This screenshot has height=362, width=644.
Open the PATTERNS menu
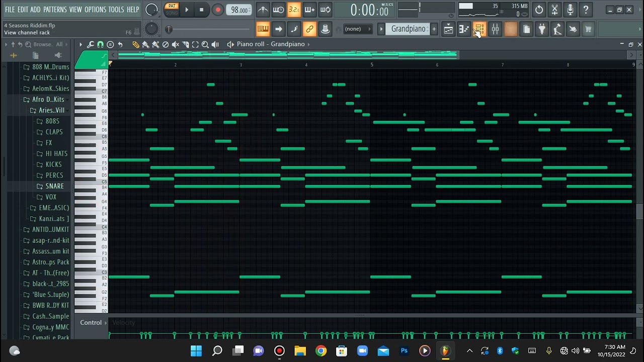click(x=55, y=10)
